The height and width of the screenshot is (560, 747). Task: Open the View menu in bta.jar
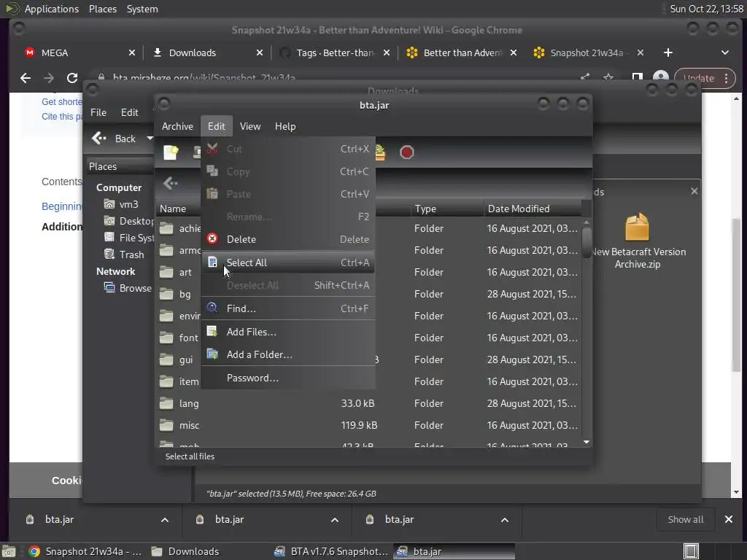click(x=250, y=126)
